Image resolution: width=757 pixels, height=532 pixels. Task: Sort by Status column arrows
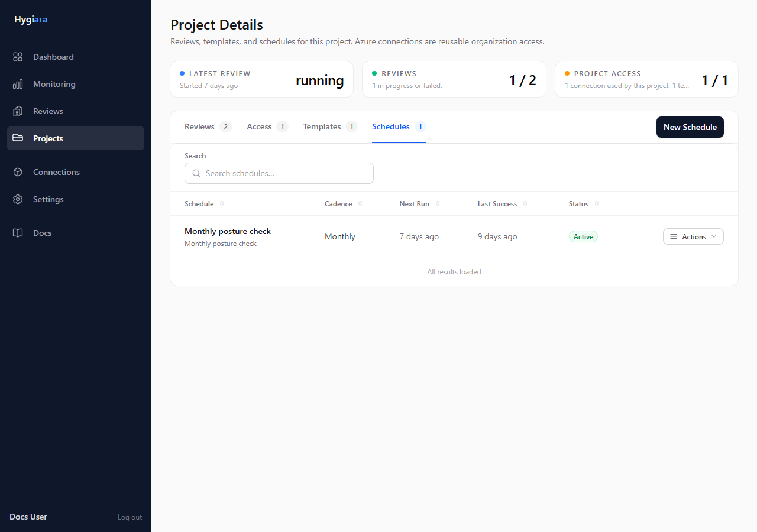597,203
